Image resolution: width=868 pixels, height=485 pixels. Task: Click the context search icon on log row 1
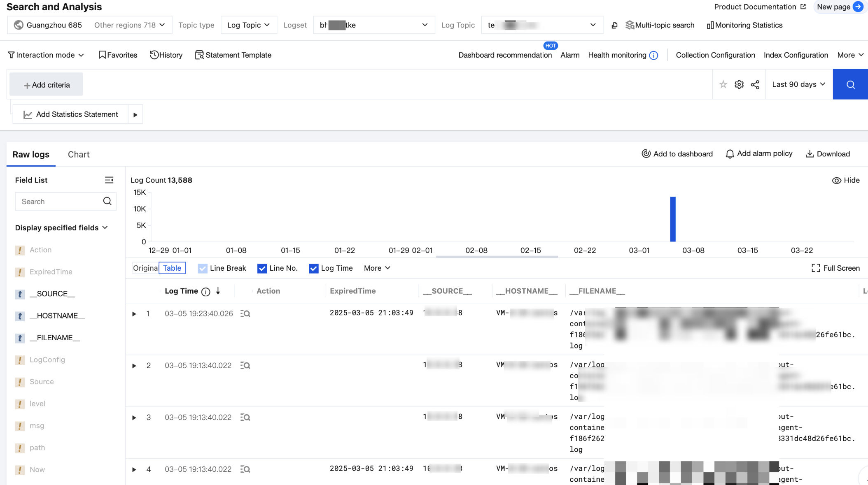[245, 313]
